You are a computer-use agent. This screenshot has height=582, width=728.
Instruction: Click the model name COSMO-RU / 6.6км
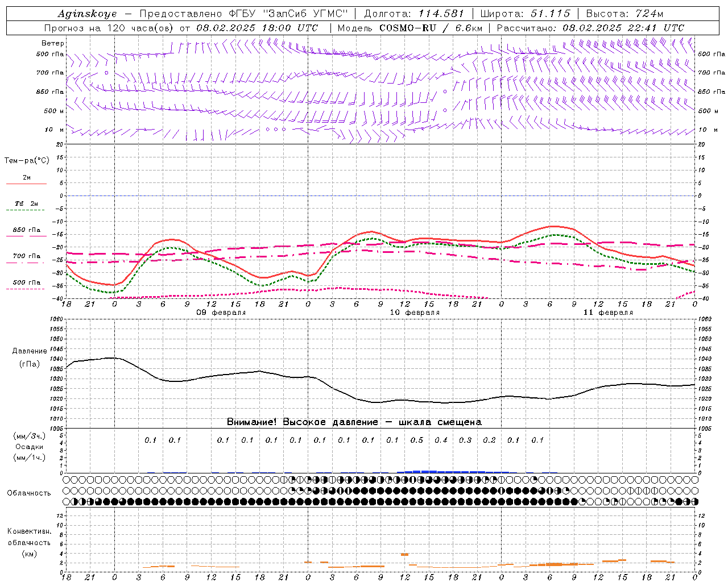[x=431, y=28]
